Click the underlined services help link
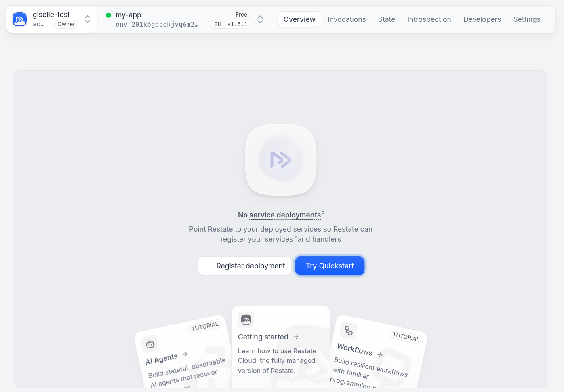This screenshot has height=392, width=564. 279,239
